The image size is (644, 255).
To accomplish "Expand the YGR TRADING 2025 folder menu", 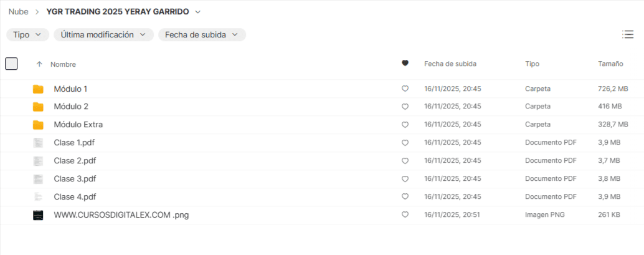I will [198, 12].
